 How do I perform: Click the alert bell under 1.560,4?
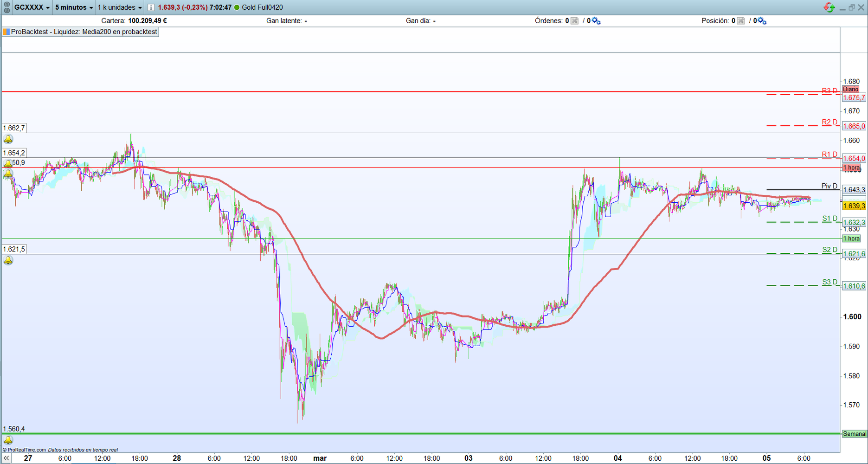click(8, 440)
